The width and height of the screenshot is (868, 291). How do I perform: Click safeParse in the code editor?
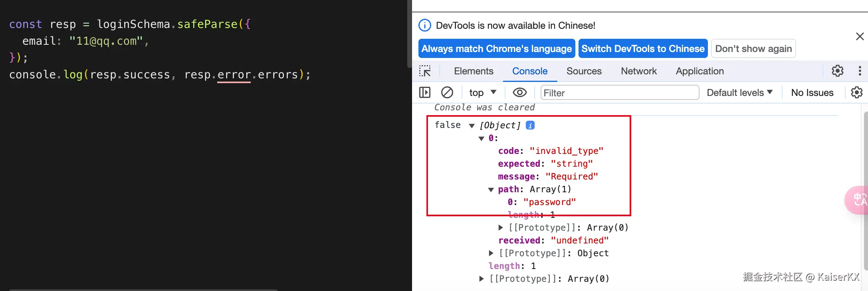[207, 24]
